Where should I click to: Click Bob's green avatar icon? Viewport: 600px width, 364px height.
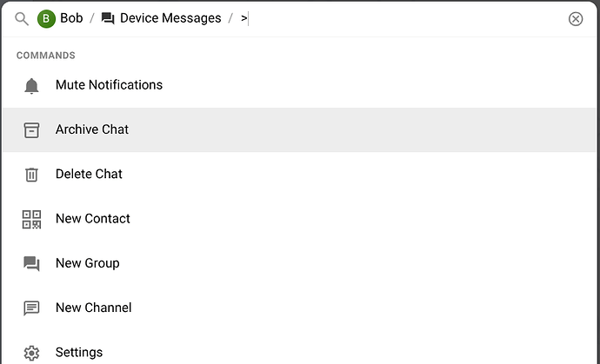tap(46, 19)
